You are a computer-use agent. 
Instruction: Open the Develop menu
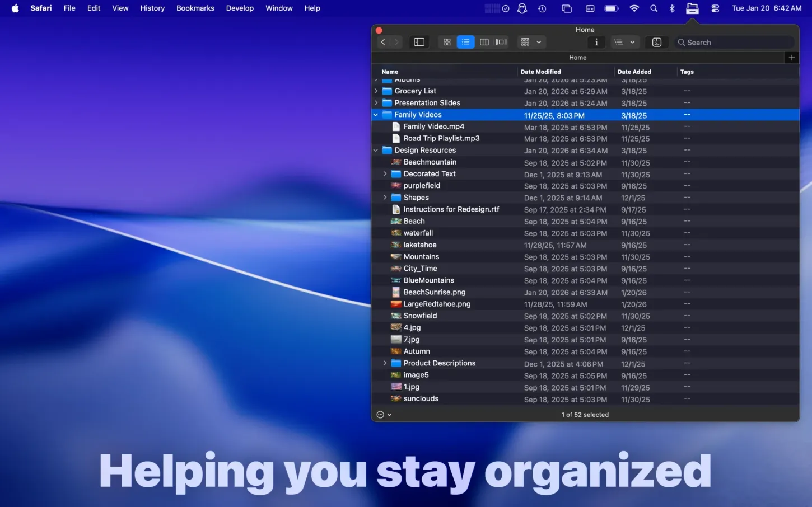click(x=240, y=8)
